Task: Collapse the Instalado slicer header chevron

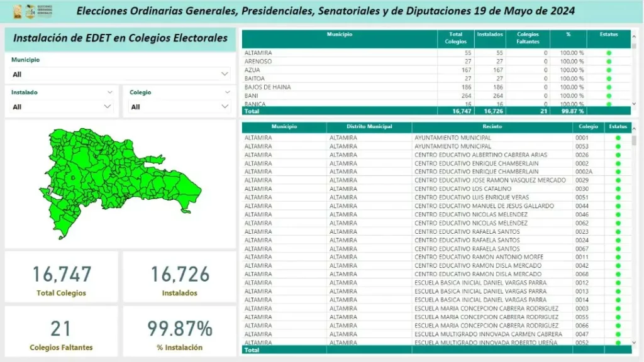Action: point(109,92)
